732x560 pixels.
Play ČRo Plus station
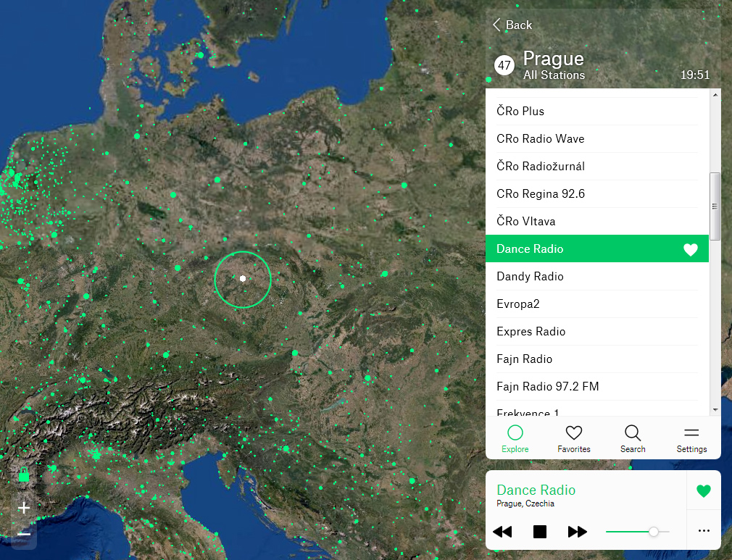point(597,111)
